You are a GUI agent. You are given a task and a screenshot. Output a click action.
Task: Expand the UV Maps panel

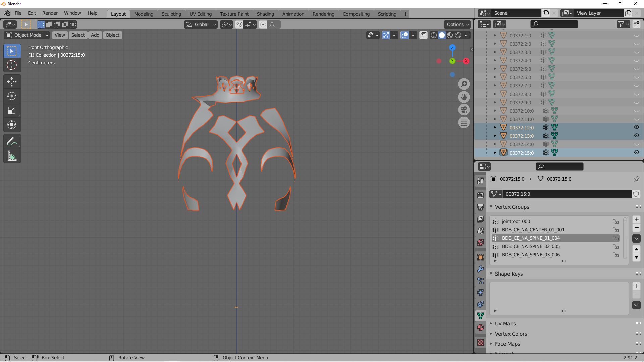[505, 324]
